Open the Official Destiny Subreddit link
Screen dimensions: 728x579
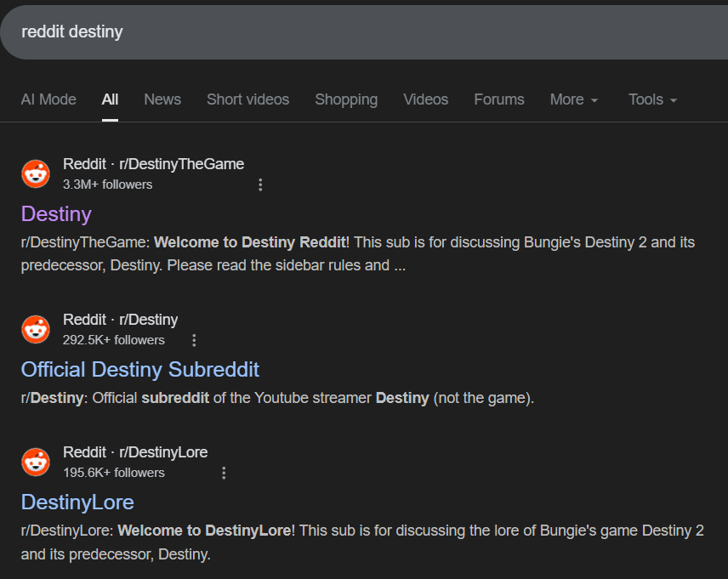point(139,370)
